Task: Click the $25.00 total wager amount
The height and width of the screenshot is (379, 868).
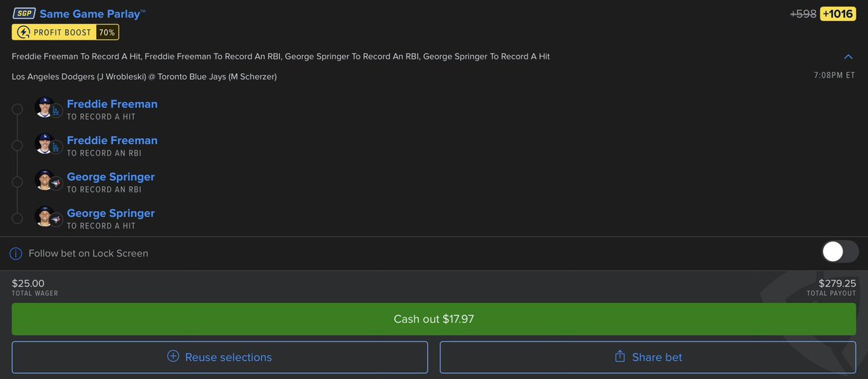Action: point(28,284)
